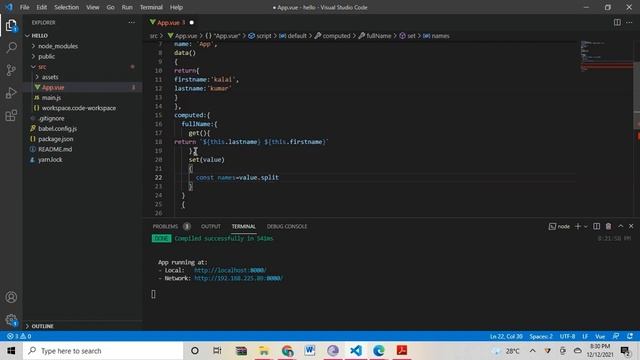
Task: Select language mode Vue in status bar
Action: (x=600, y=336)
